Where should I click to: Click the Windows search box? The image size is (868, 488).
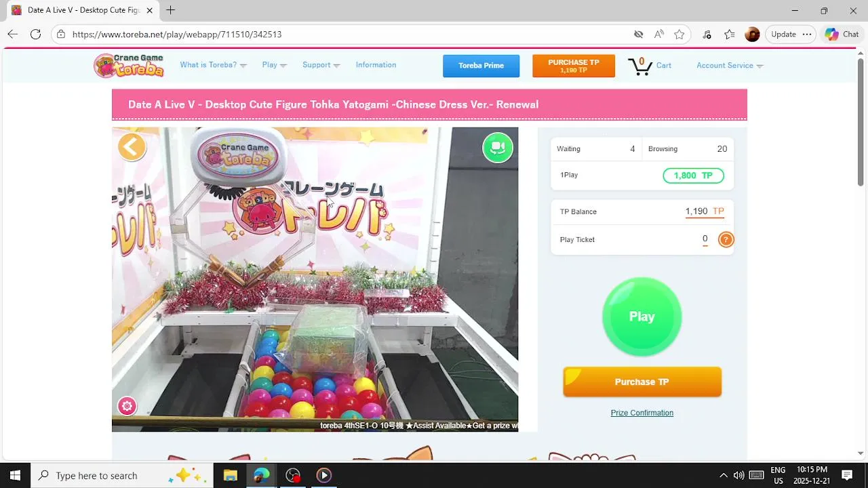pyautogui.click(x=122, y=475)
